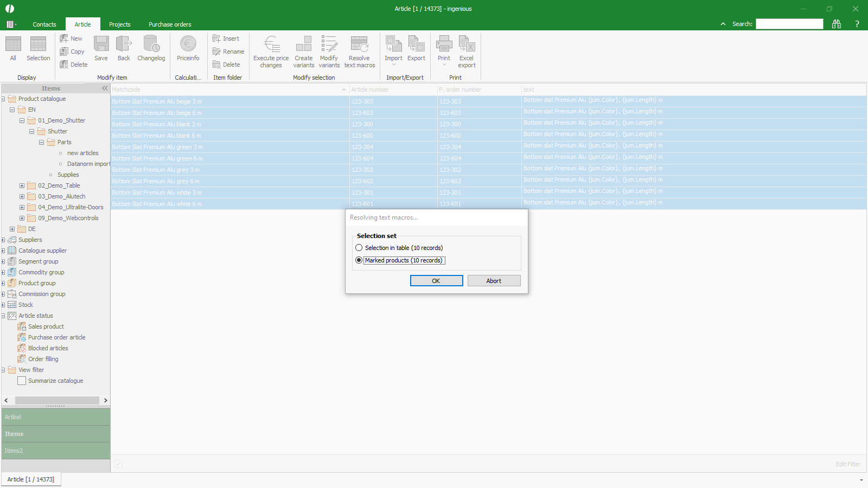Open Modify variants tool

[329, 44]
